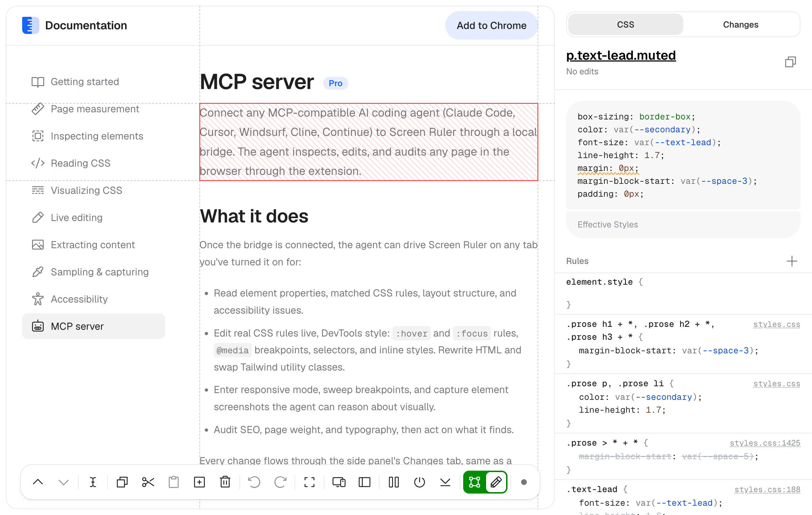Cut the element with the scissors icon

coord(148,482)
